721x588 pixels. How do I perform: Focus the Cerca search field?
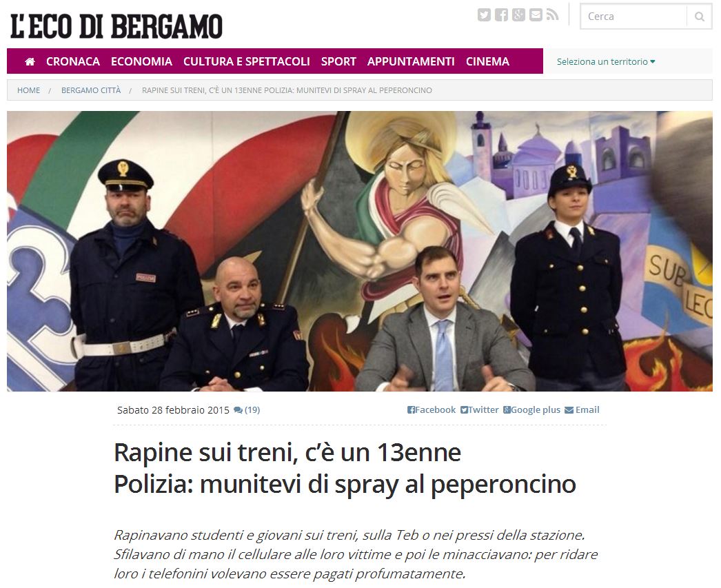pos(633,17)
